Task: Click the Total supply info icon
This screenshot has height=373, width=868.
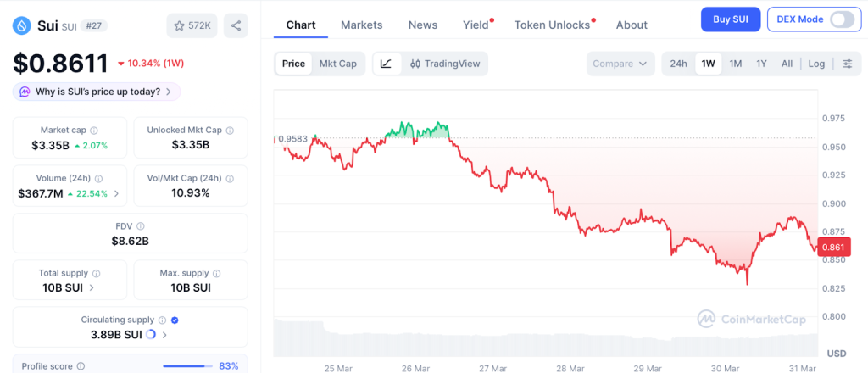Action: pyautogui.click(x=96, y=274)
